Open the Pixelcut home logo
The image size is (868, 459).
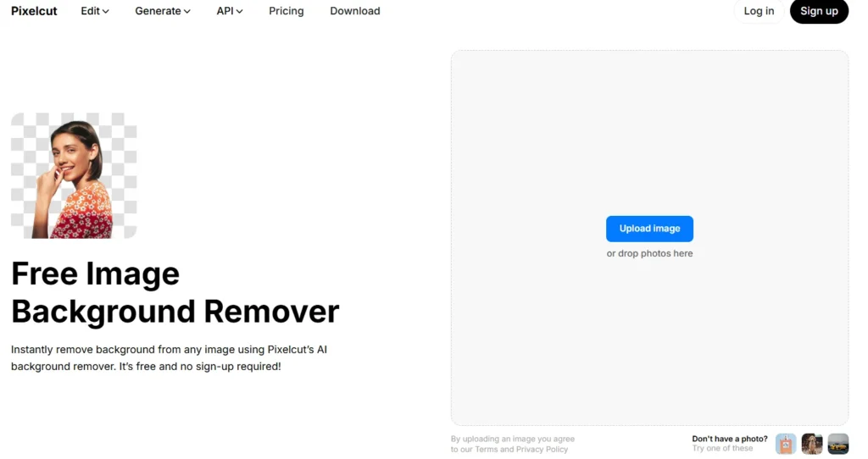[x=34, y=11]
